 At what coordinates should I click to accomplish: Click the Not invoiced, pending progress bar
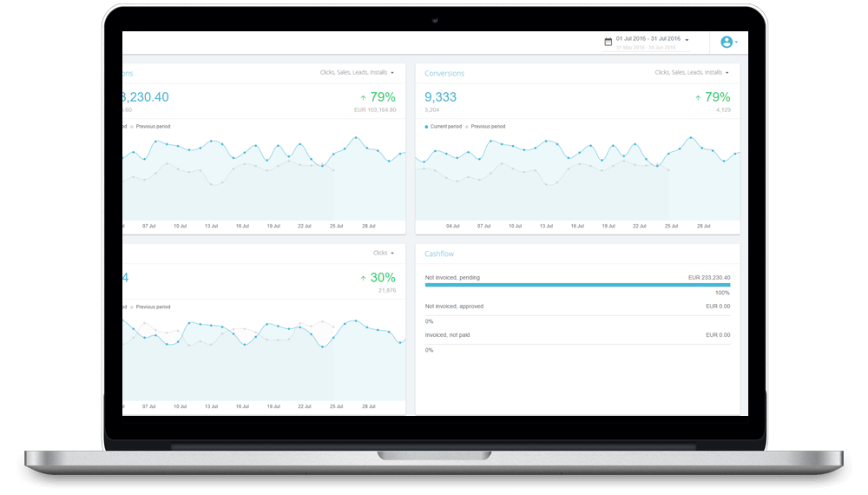577,285
